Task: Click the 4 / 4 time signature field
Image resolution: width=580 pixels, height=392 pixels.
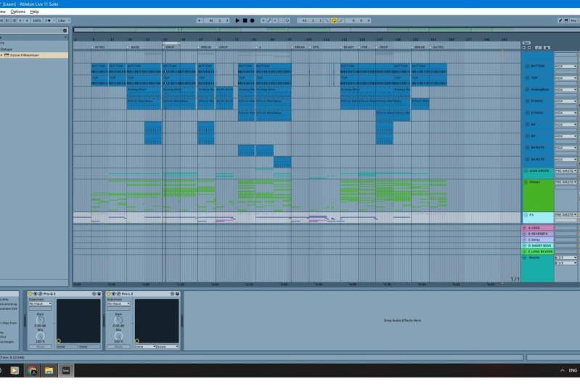Action: [x=23, y=21]
